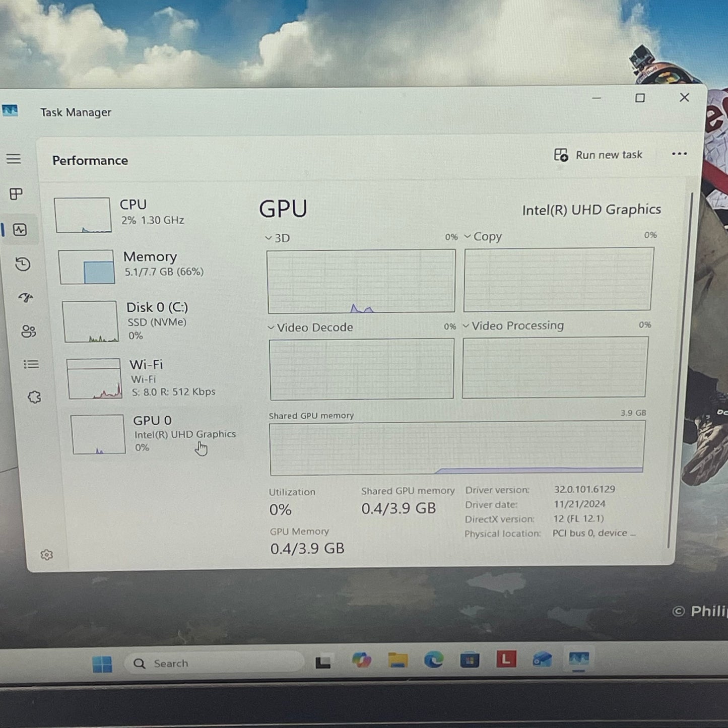The image size is (728, 728).
Task: Maximize the Task Manager window
Action: coord(640,98)
